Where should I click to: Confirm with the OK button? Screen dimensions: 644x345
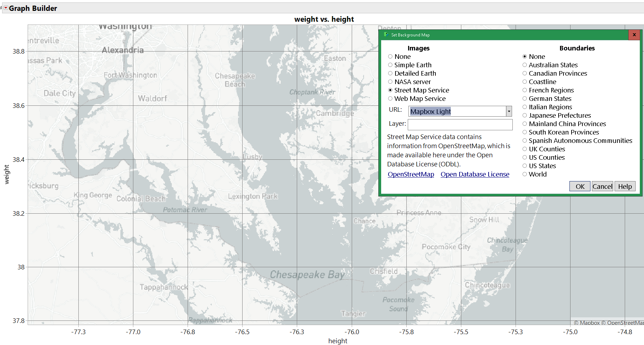[x=580, y=186]
